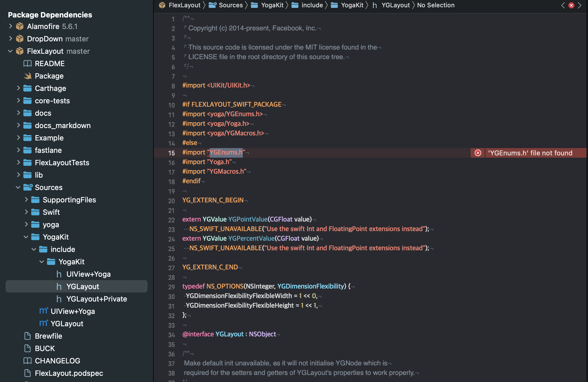Click line number 22 in the editor gutter
The image size is (588, 382).
point(171,220)
